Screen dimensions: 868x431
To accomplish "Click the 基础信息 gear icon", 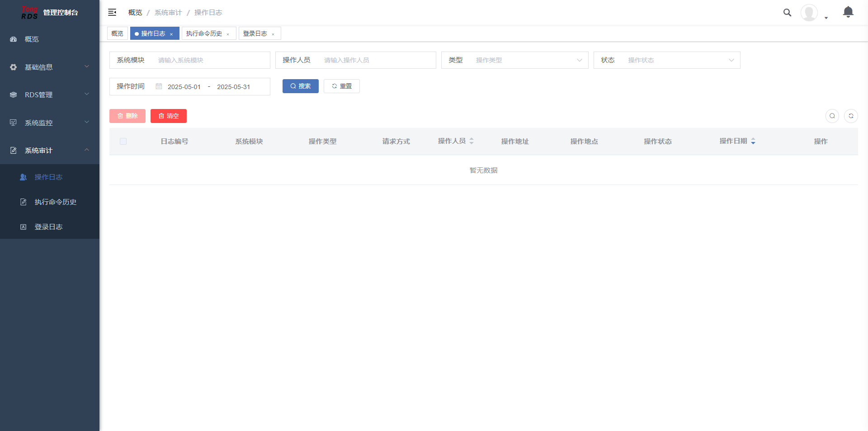I will [14, 67].
